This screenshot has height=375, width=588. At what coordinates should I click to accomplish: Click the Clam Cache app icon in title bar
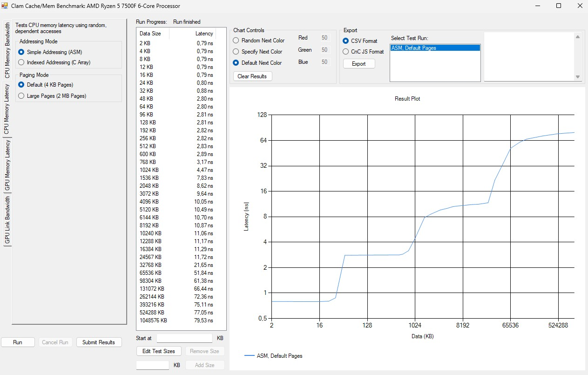click(x=5, y=6)
